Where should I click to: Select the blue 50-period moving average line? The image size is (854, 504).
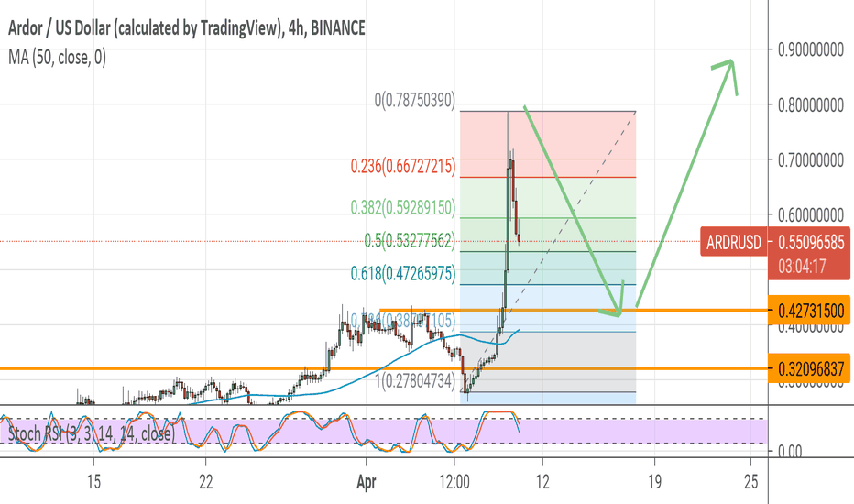pos(381,367)
